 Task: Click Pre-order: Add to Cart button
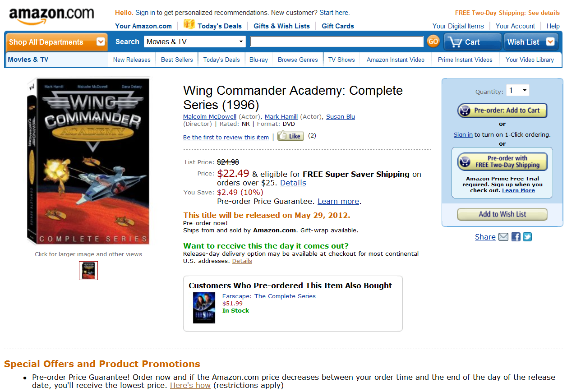pos(502,111)
